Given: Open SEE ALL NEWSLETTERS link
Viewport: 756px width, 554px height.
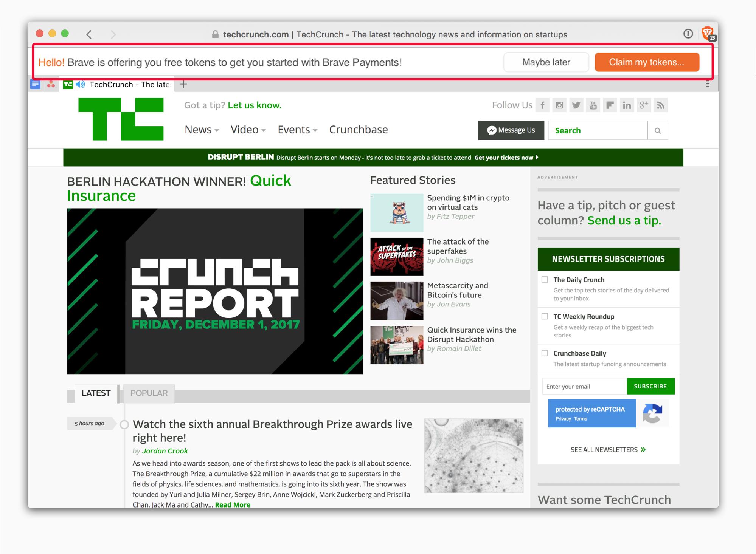Looking at the screenshot, I should coord(608,450).
